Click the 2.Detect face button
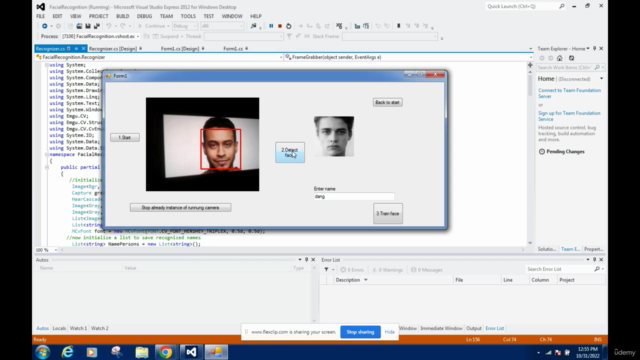 click(290, 152)
